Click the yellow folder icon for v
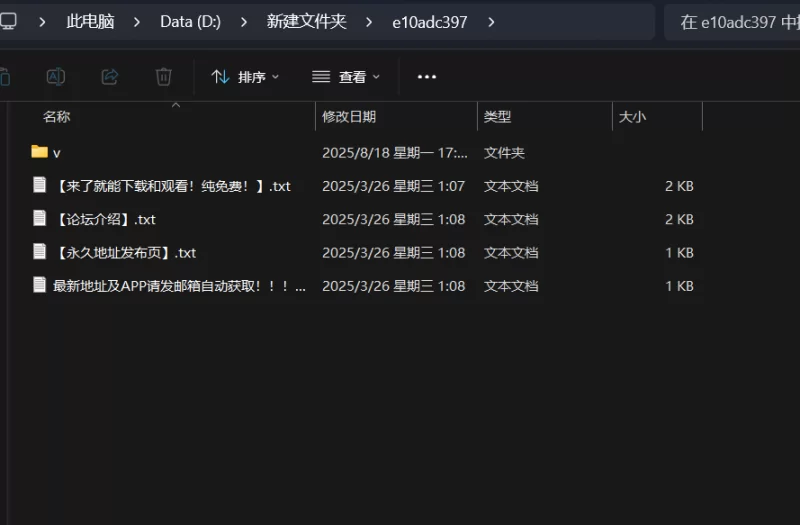This screenshot has width=800, height=525. [x=39, y=152]
